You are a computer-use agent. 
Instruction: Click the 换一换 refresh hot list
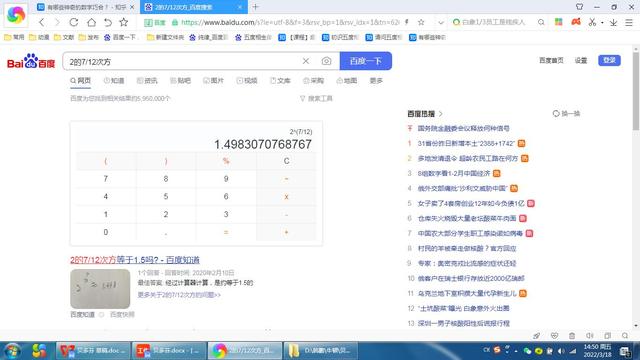(567, 113)
